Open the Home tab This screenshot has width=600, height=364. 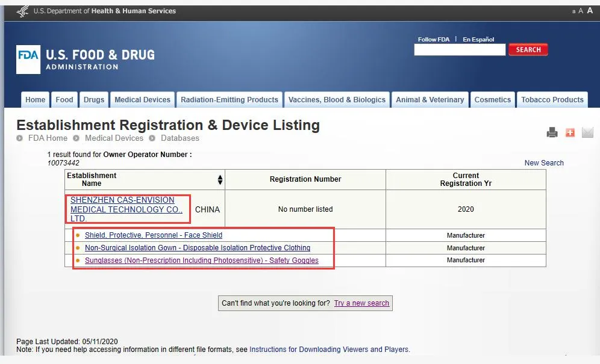pos(35,99)
